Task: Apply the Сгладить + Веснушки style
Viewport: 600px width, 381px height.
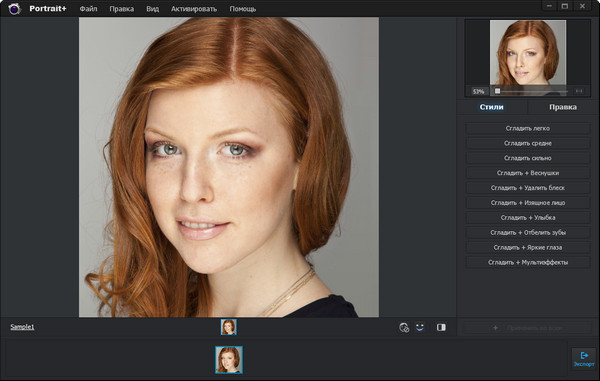Action: pyautogui.click(x=528, y=173)
